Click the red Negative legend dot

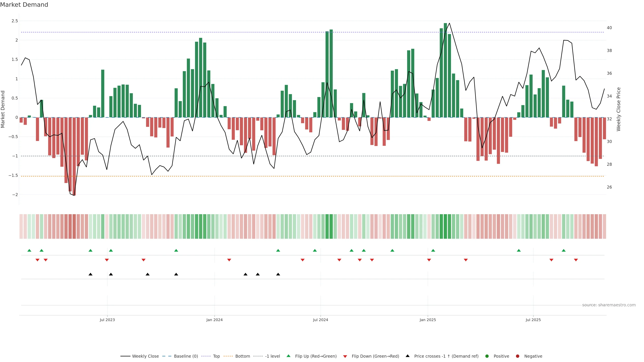(x=518, y=356)
